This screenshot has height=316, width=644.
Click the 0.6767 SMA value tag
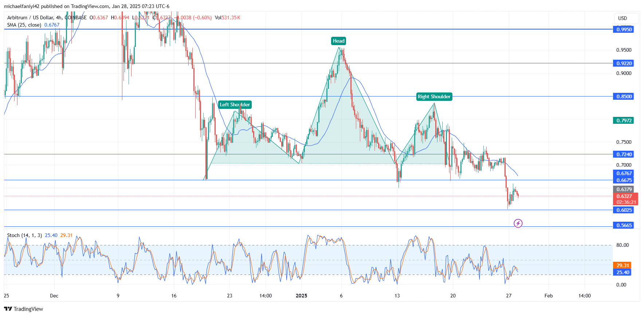coord(624,173)
